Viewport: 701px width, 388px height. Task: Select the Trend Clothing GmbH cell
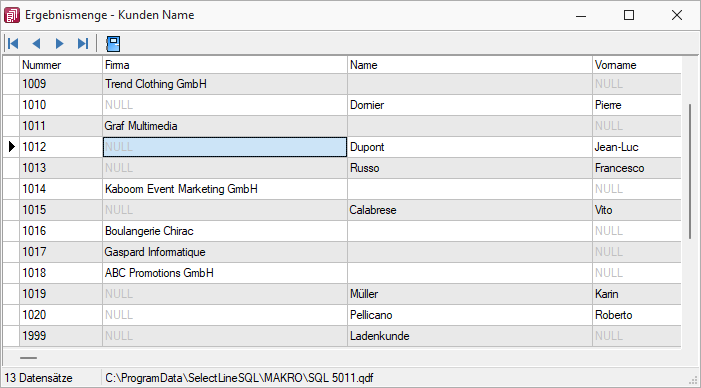(x=225, y=84)
